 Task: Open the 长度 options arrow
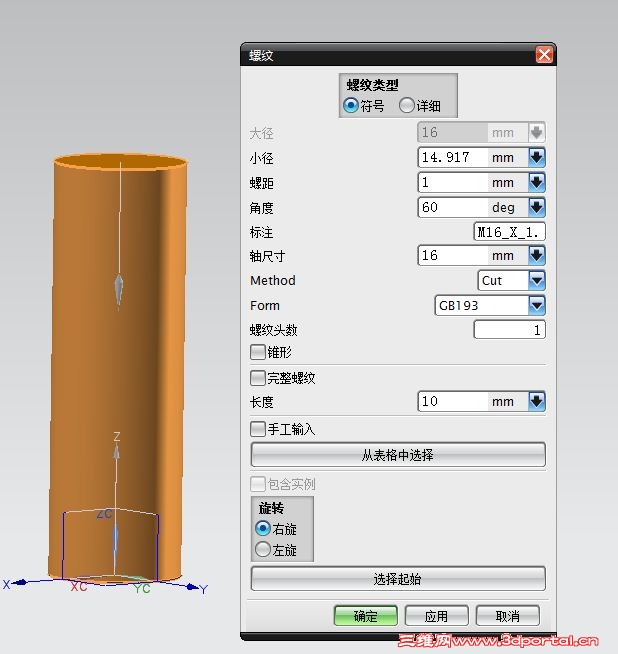pyautogui.click(x=536, y=401)
